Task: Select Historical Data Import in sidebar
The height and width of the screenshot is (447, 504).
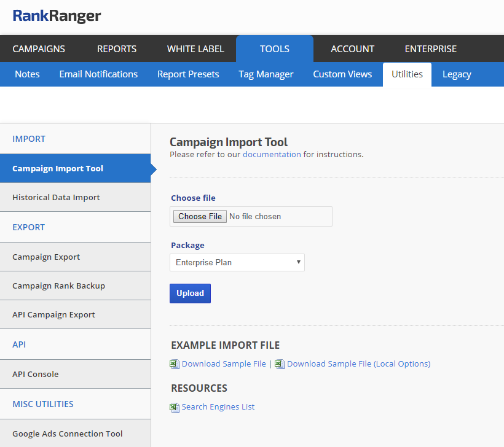Action: 56,198
